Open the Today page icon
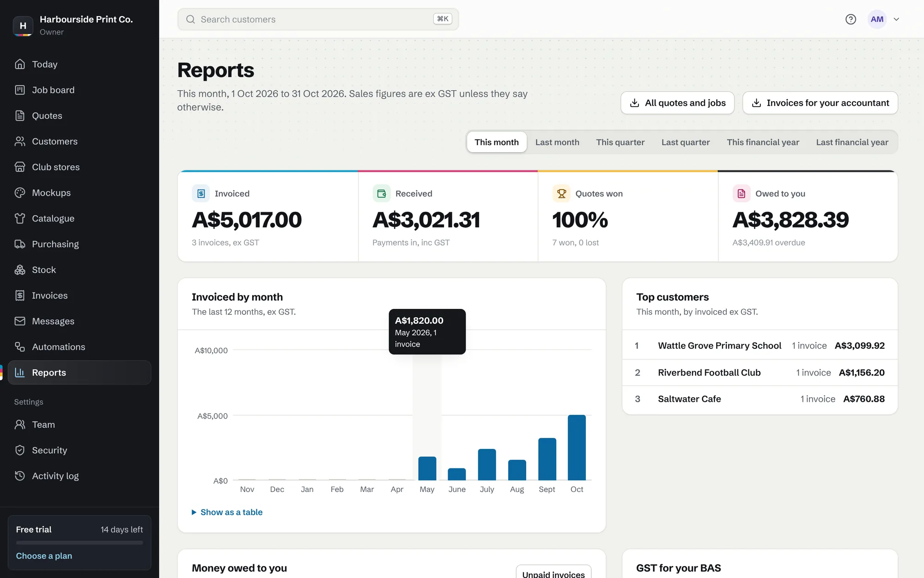This screenshot has height=578, width=924. [20, 64]
